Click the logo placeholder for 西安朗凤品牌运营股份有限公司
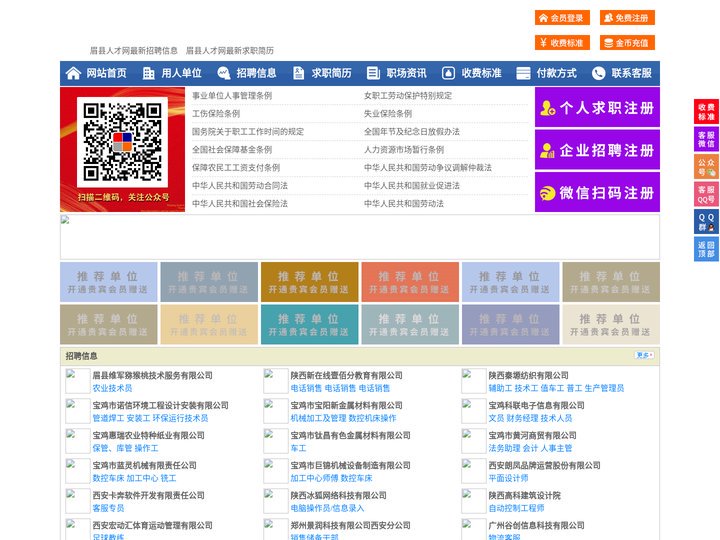Image resolution: width=720 pixels, height=540 pixels. 473,471
